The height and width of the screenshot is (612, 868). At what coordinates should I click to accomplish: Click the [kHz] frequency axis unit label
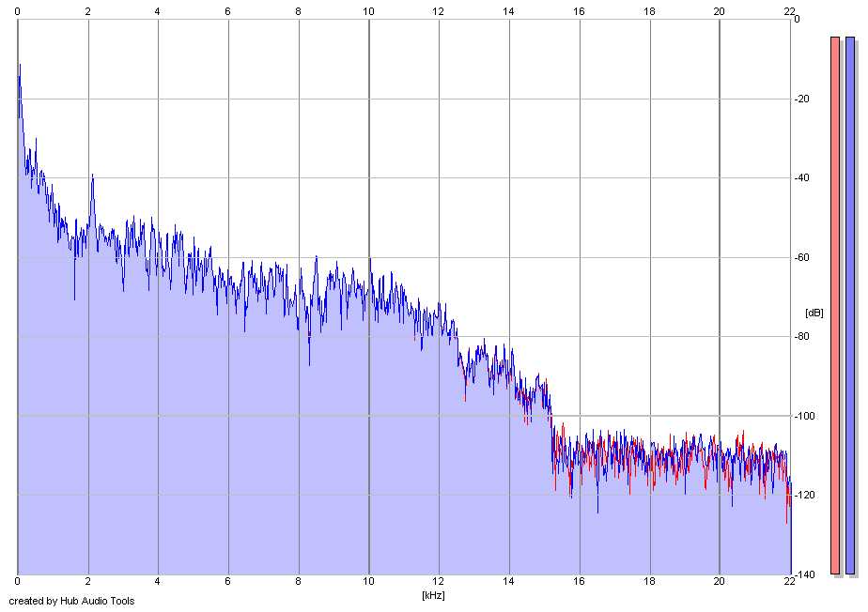(433, 595)
